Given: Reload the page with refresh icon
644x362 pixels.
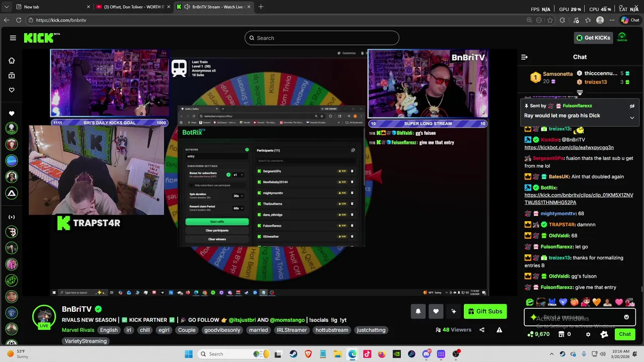Looking at the screenshot, I should pyautogui.click(x=19, y=20).
